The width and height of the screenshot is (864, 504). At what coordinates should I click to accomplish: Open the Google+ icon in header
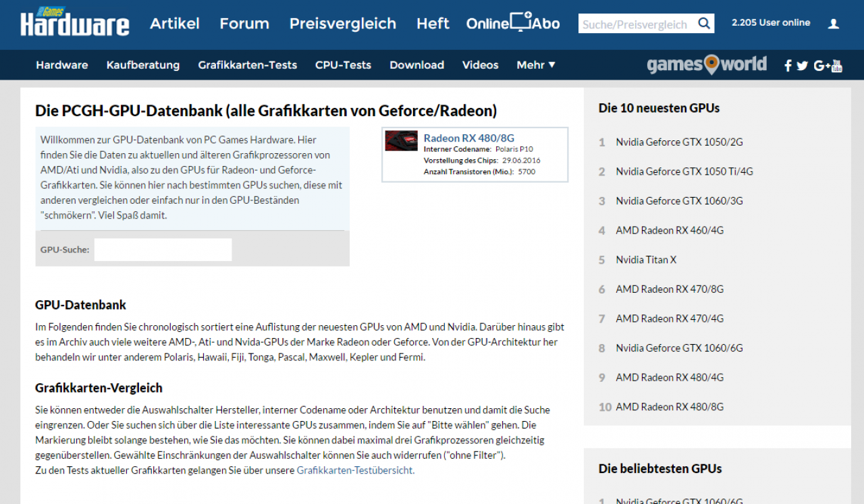[821, 65]
